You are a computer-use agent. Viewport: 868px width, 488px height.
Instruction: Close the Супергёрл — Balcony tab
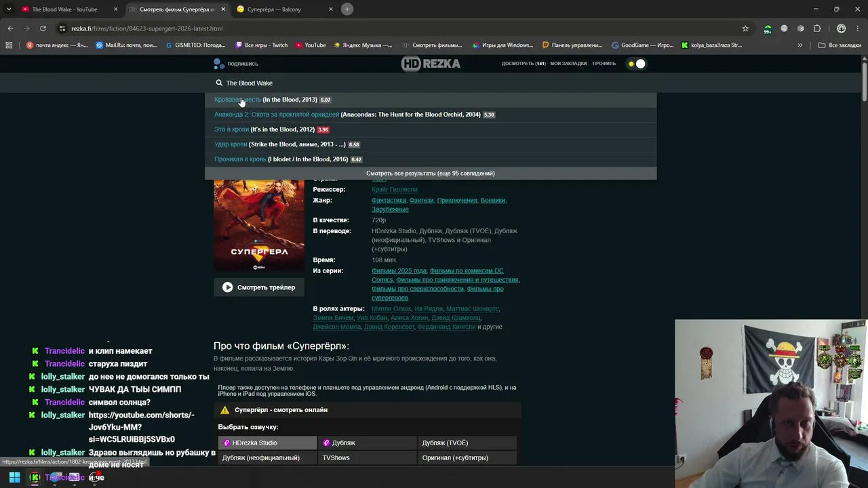tap(331, 9)
